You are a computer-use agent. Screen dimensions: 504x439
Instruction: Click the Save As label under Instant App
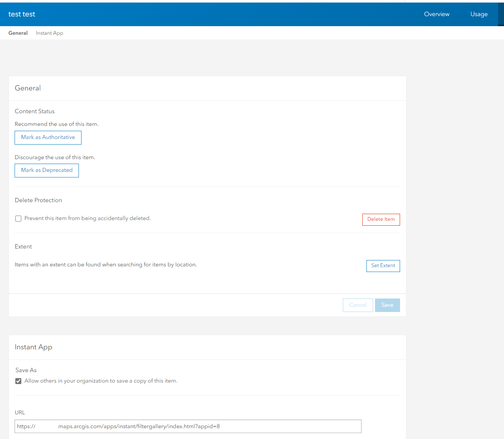[x=26, y=370]
